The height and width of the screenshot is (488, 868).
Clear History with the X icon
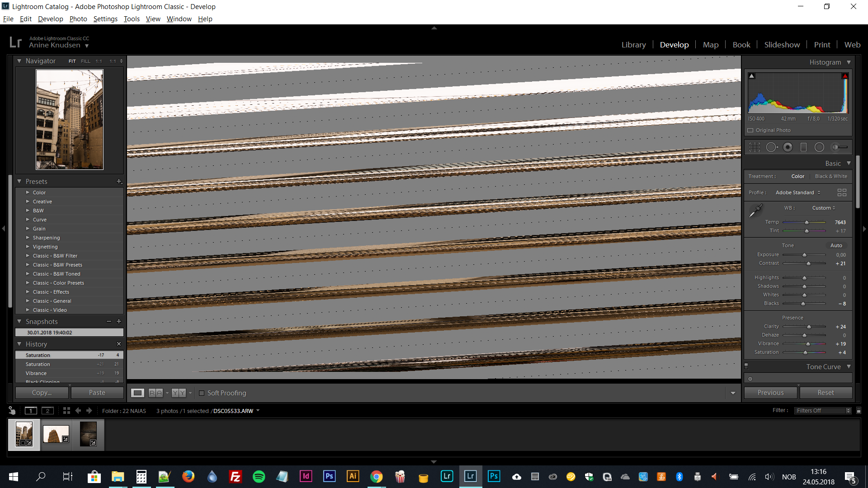[x=119, y=344]
